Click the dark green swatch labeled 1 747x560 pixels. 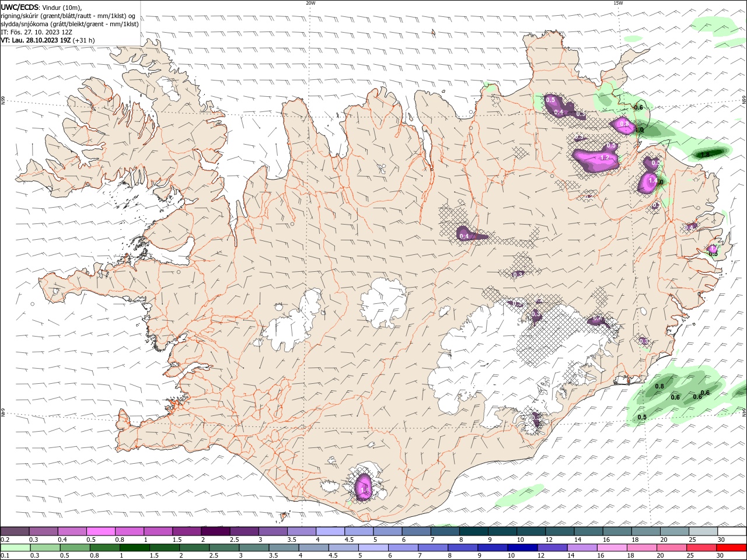(x=135, y=548)
